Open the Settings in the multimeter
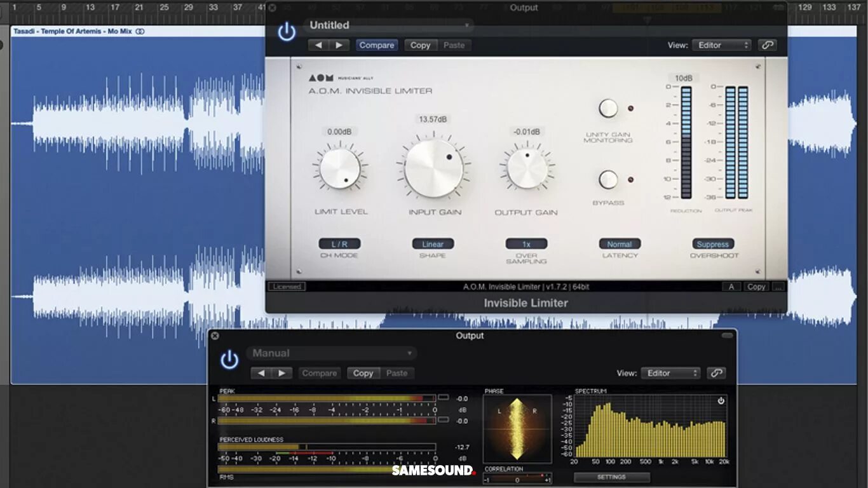Image resolution: width=868 pixels, height=488 pixels. pyautogui.click(x=611, y=477)
